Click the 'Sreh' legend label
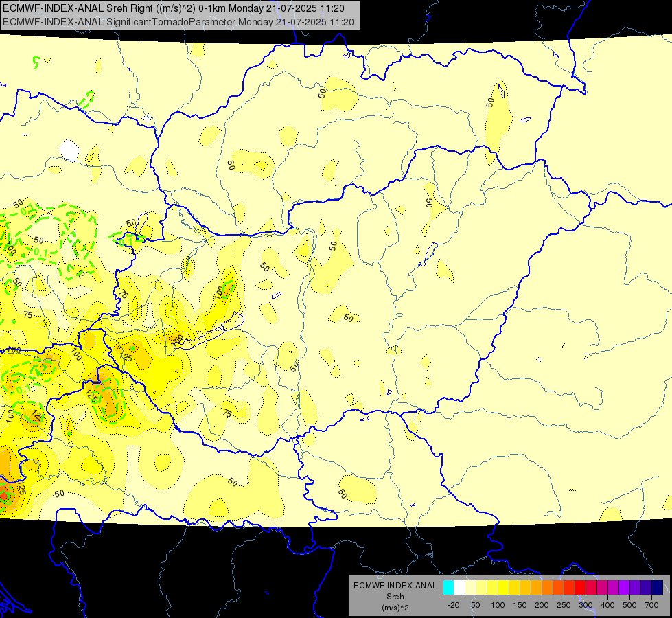Screen dimensions: 672x618 point(395,597)
